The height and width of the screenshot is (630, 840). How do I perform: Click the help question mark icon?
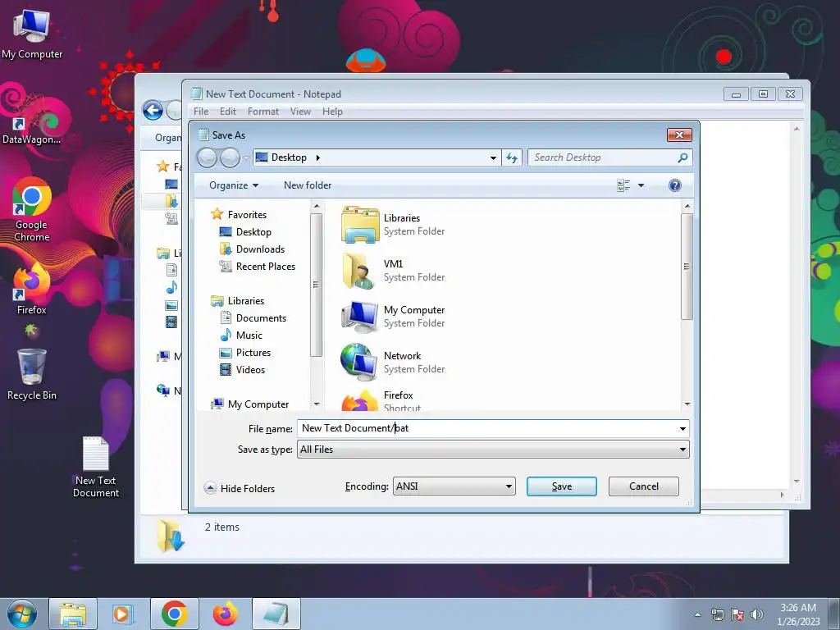(675, 185)
